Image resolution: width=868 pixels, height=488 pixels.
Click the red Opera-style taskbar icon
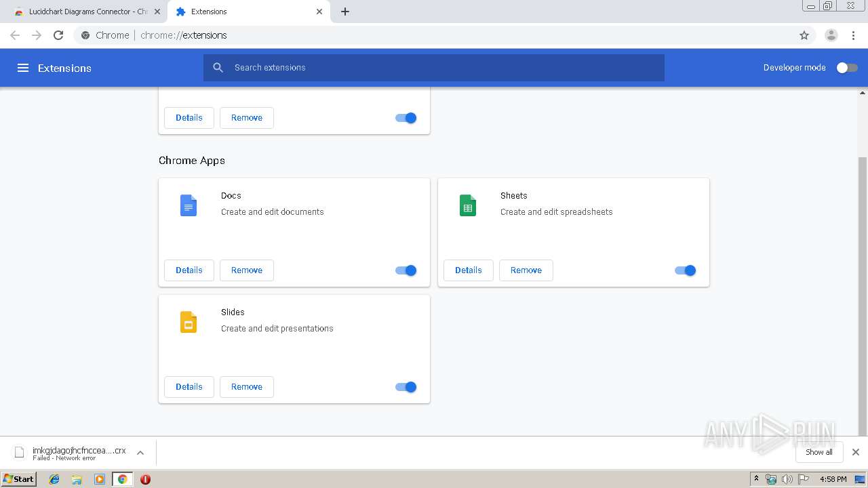coord(145,479)
